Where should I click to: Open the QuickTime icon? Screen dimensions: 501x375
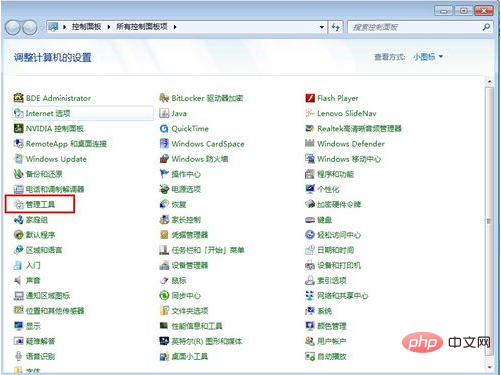coord(164,128)
